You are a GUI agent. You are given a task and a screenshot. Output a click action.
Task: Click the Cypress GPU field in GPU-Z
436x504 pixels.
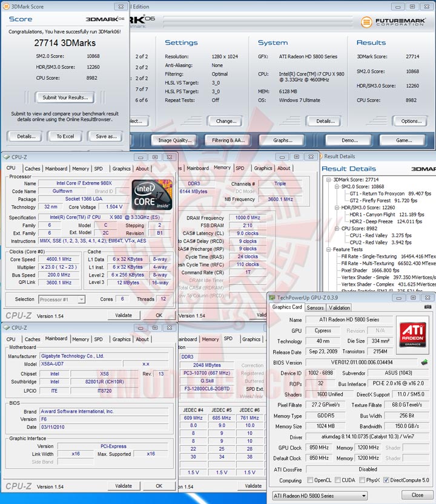pos(323,330)
